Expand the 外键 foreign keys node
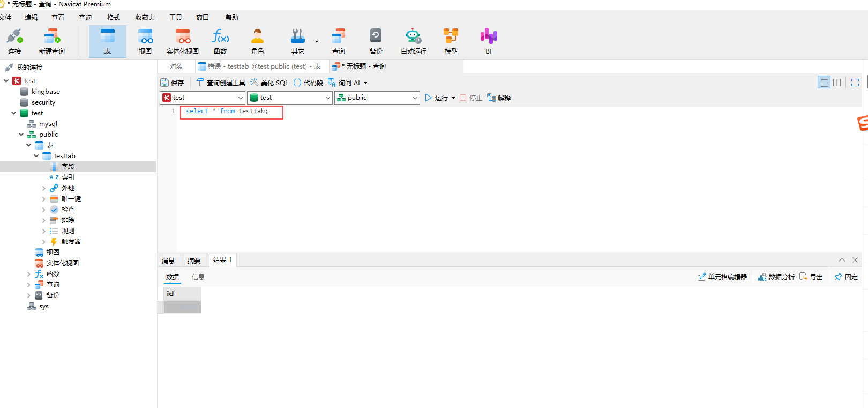 pyautogui.click(x=44, y=188)
